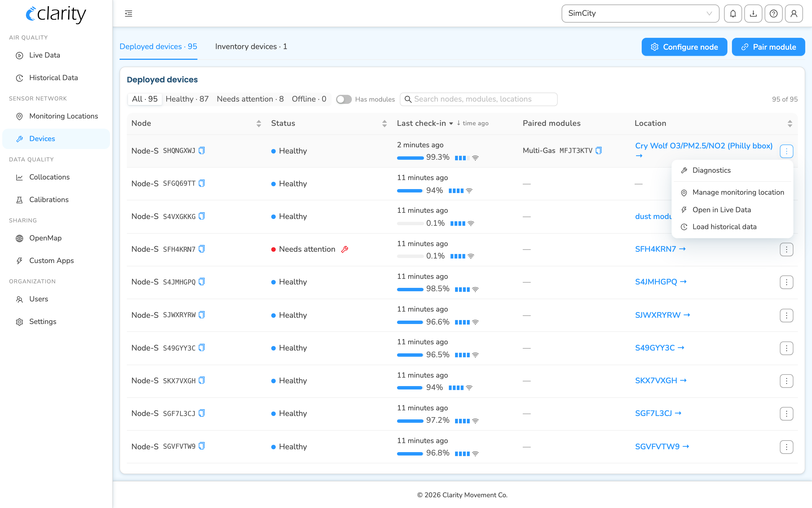The height and width of the screenshot is (508, 812).
Task: Copy node ID S4JMHGPQ
Action: 202,282
